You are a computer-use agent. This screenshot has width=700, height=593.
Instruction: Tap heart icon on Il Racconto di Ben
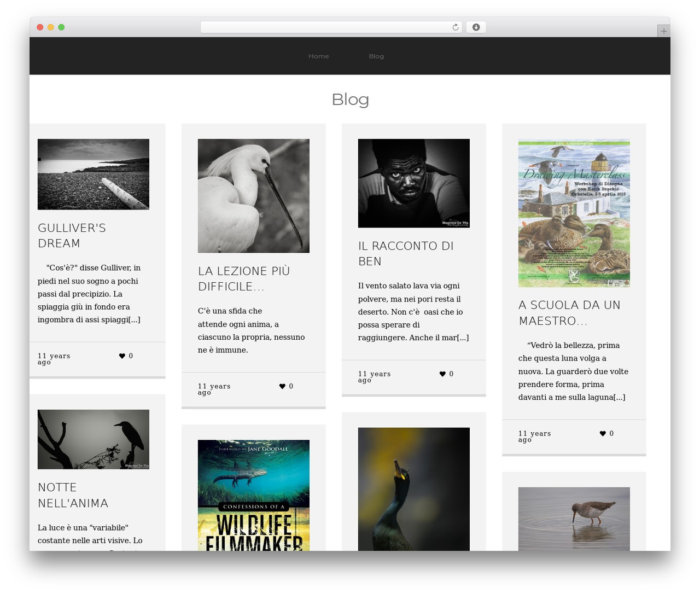click(442, 374)
